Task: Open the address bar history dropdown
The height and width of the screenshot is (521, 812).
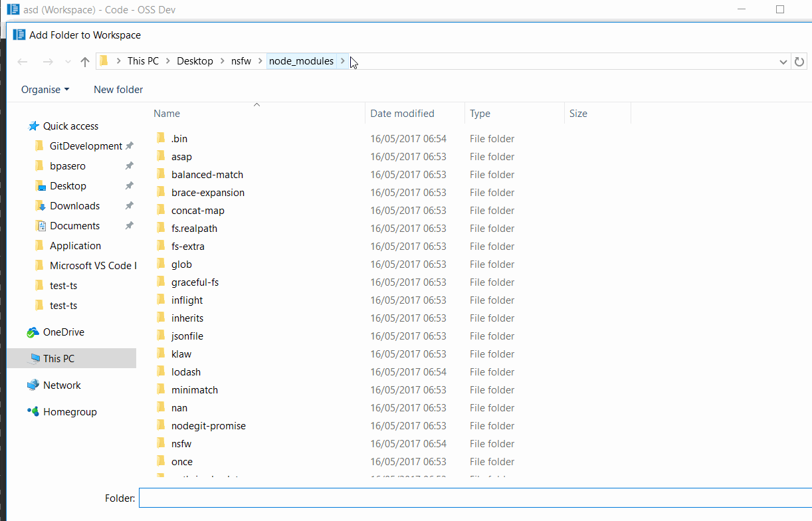Action: 783,61
